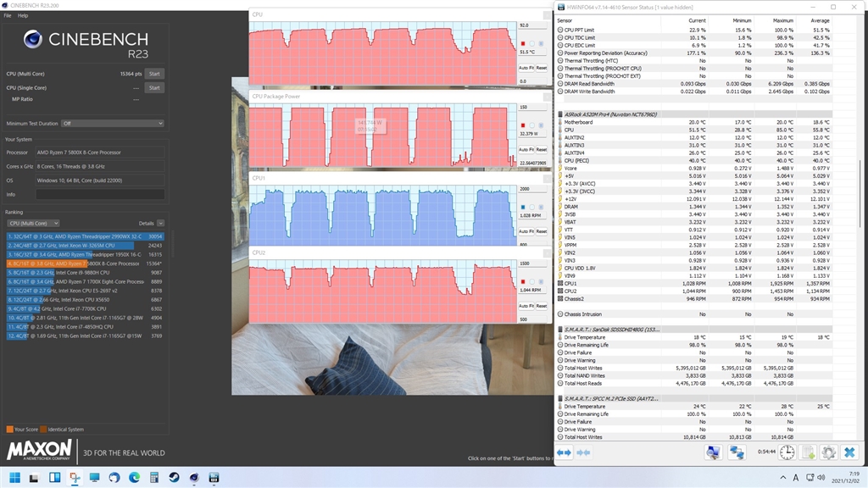Open Widgets panel from the taskbar

point(54,478)
